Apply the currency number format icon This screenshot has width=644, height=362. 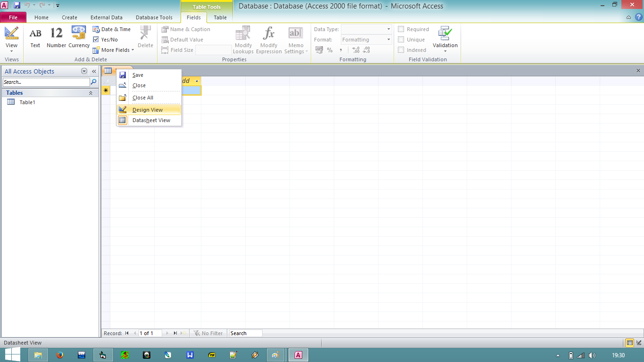point(319,50)
